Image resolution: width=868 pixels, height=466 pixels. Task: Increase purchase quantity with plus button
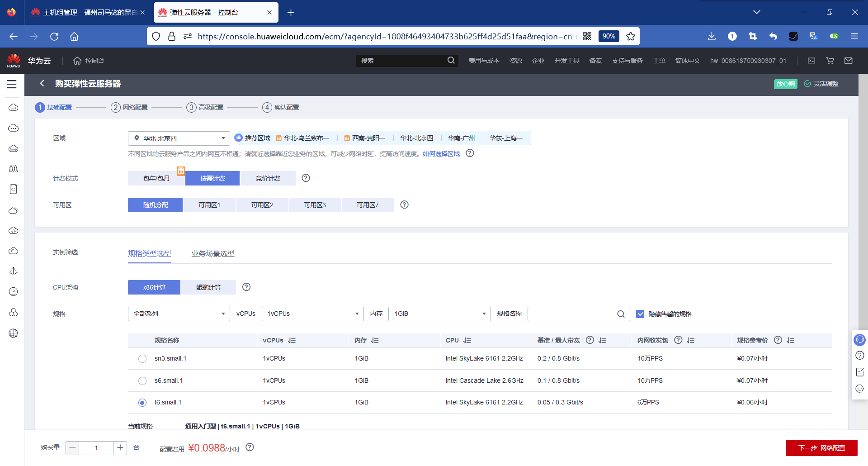click(x=120, y=448)
